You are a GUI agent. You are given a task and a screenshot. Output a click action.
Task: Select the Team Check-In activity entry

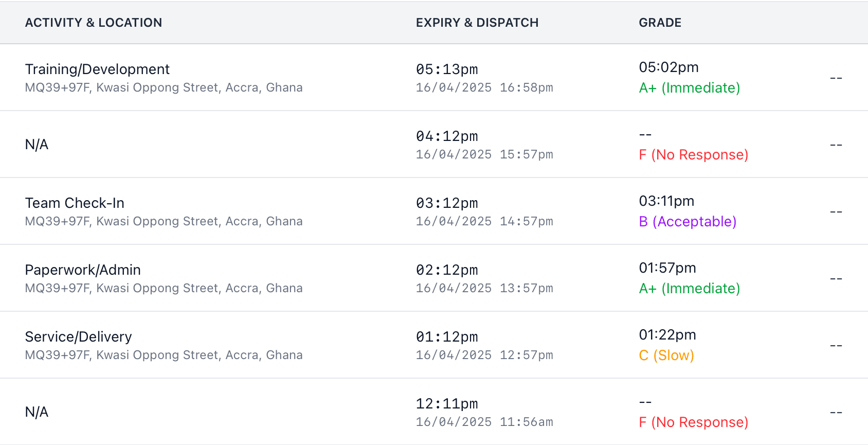75,203
